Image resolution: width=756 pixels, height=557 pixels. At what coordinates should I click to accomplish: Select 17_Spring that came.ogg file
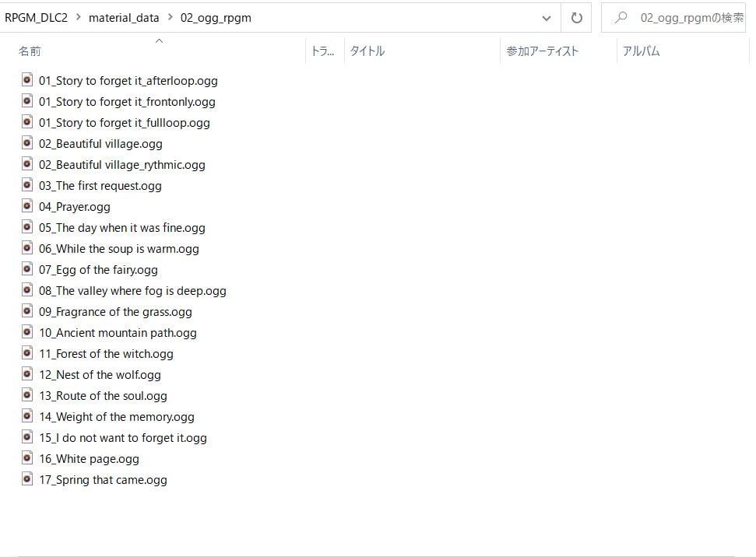[103, 479]
